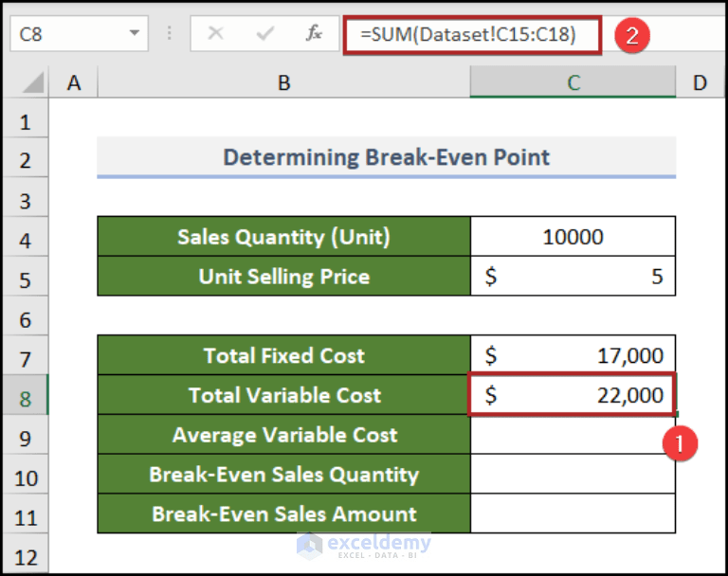
Task: Click the cell showing $ 22,000
Action: pos(573,394)
